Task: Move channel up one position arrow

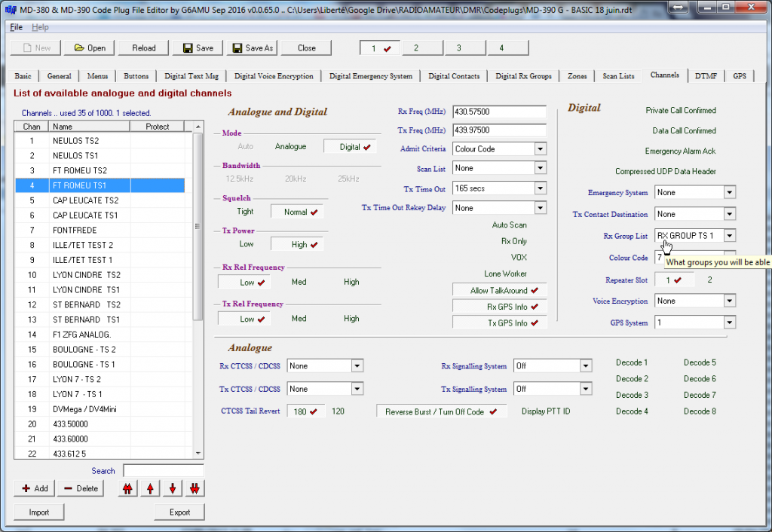Action: 150,489
